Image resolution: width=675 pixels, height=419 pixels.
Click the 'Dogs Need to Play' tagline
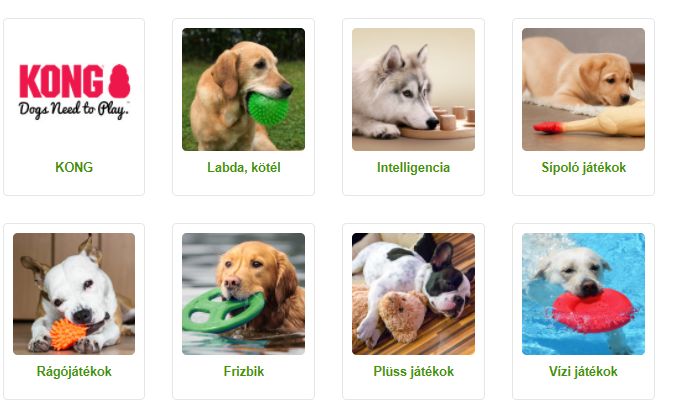pos(73,110)
